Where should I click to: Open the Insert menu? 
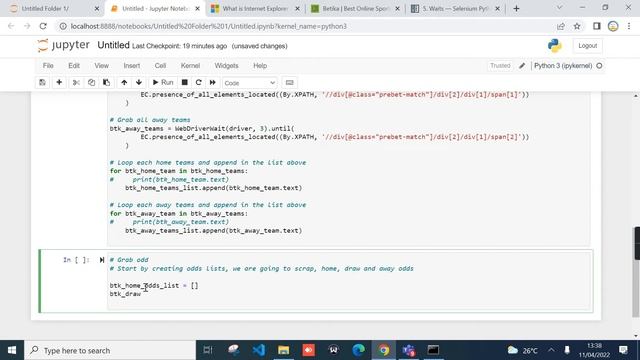[x=132, y=66]
